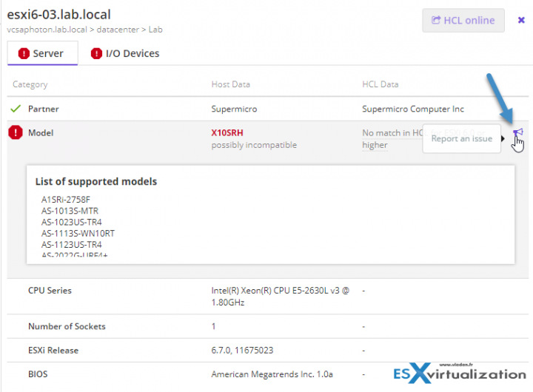Click the red alert icon beside Model
533x392 pixels.
point(16,132)
